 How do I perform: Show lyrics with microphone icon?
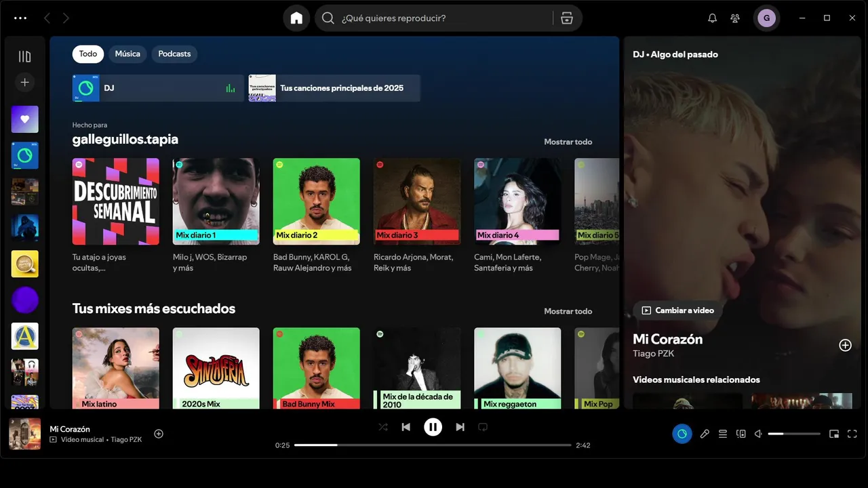pos(705,434)
